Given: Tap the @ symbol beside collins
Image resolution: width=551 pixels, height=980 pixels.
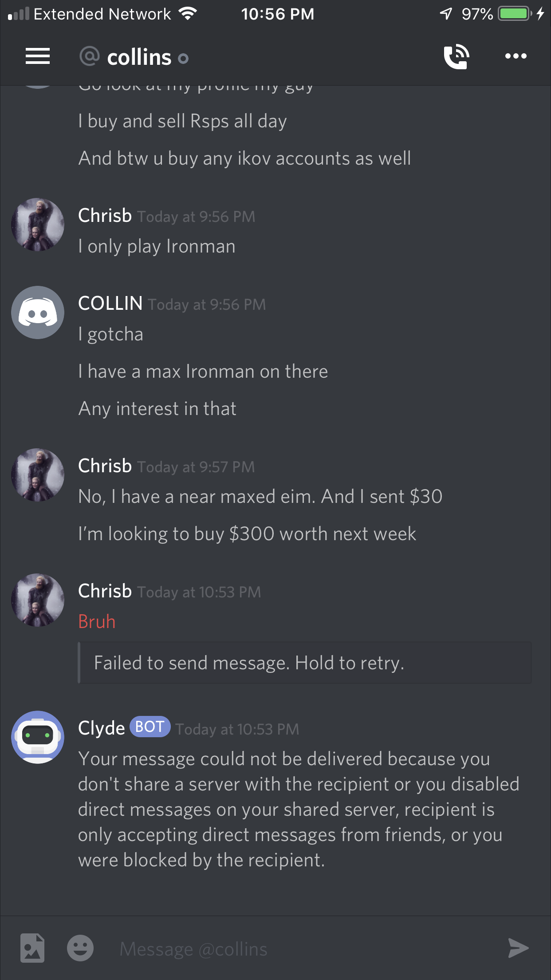Looking at the screenshot, I should coord(89,56).
